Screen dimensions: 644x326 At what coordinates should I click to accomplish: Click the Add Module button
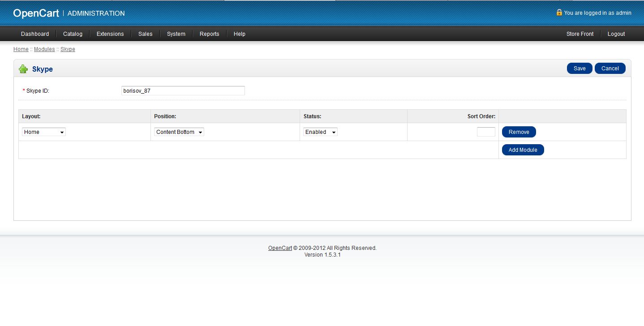523,150
